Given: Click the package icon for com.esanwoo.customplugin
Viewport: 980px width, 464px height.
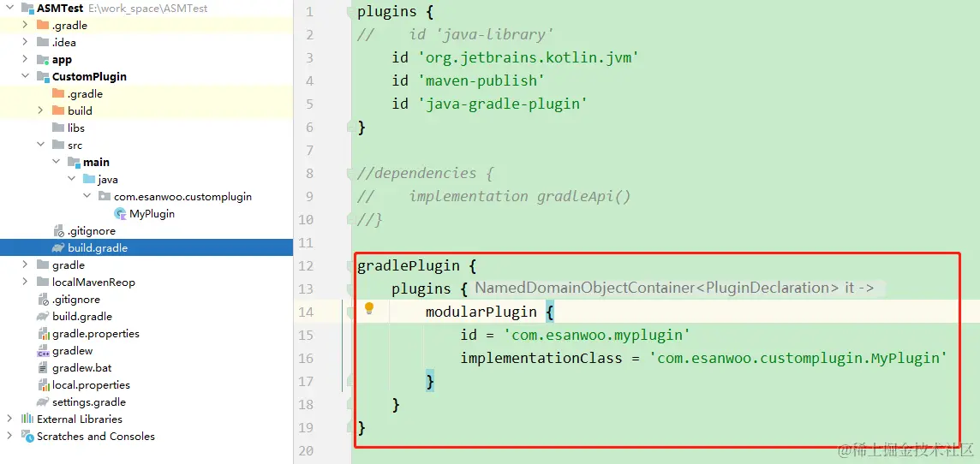Looking at the screenshot, I should pyautogui.click(x=105, y=196).
